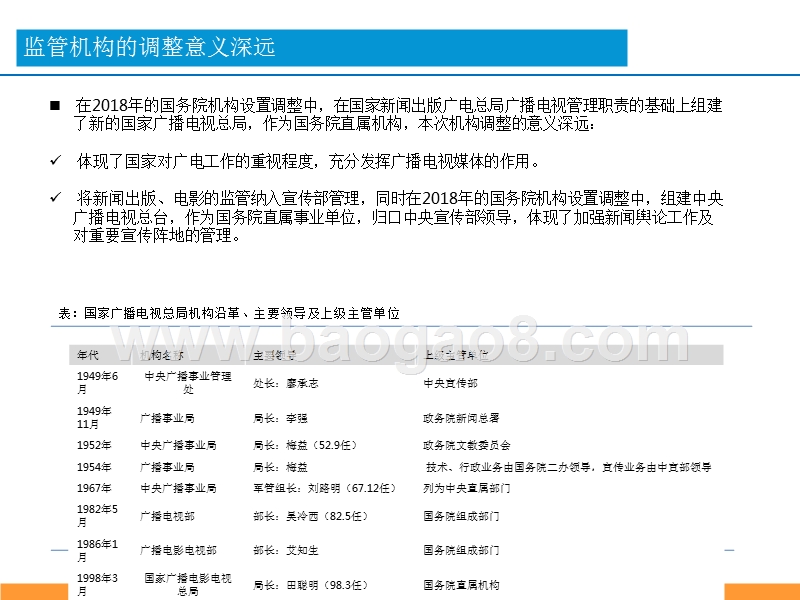Click the cell 国务院直属机构
This screenshot has height=600, width=800.
pyautogui.click(x=461, y=585)
